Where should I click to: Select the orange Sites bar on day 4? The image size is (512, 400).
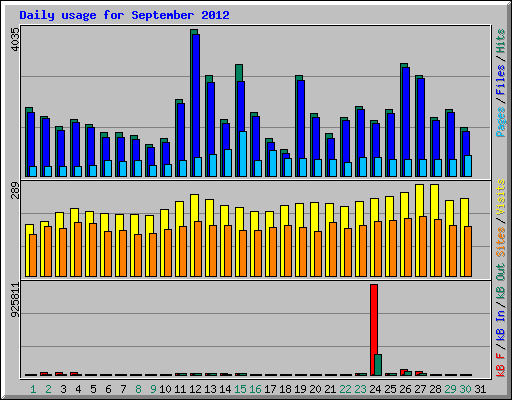pos(78,249)
